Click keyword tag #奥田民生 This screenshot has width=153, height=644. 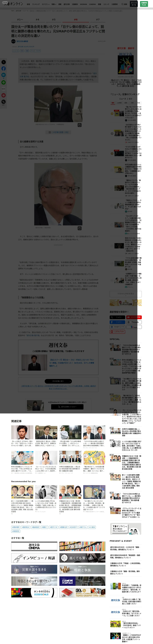pyautogui.click(x=16, y=531)
